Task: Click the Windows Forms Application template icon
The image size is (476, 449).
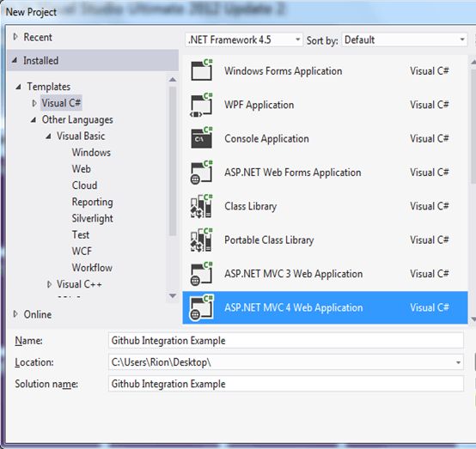Action: 202,70
